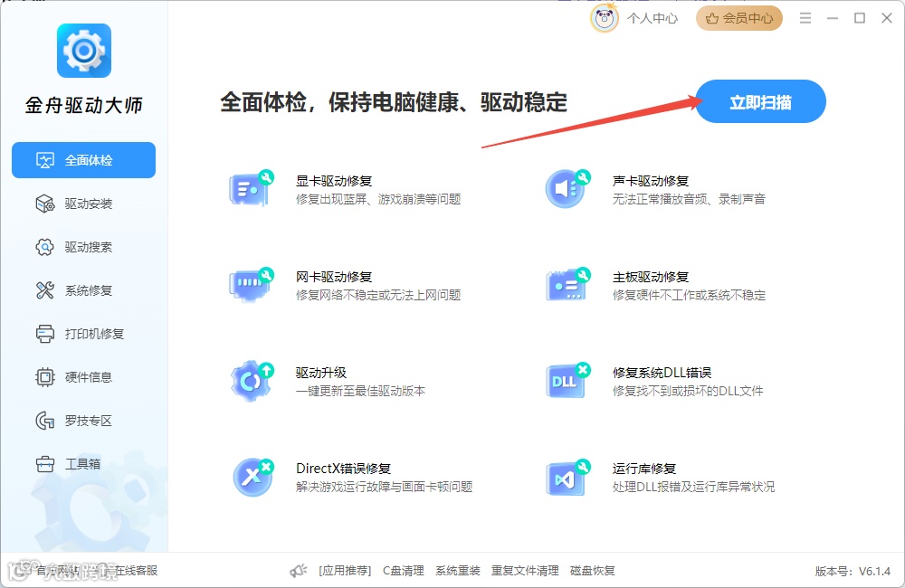Open the hamburger main menu icon
The image size is (905, 588).
805,18
